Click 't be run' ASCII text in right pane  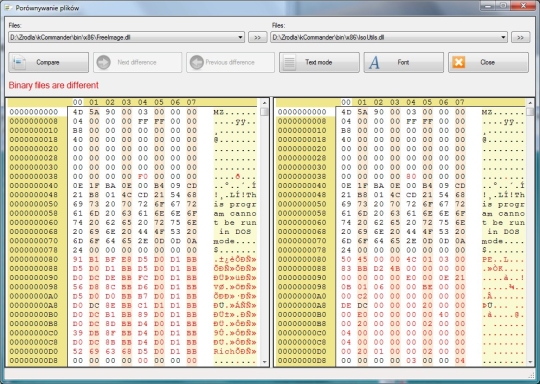click(503, 222)
